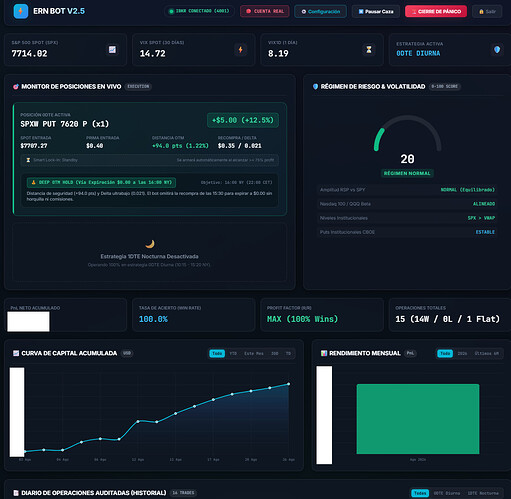Image resolution: width=511 pixels, height=499 pixels.
Task: Click the EXECUTION badge
Action: point(138,87)
